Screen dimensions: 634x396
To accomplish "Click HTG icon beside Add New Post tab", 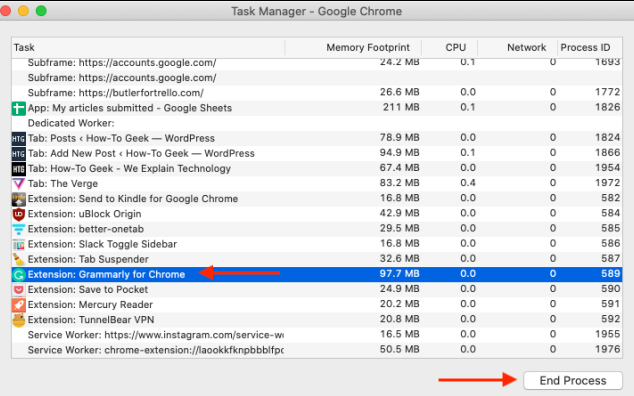I will pos(19,154).
